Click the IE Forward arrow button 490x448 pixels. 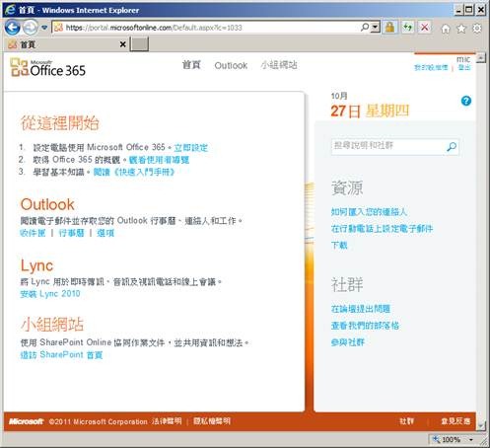click(31, 28)
